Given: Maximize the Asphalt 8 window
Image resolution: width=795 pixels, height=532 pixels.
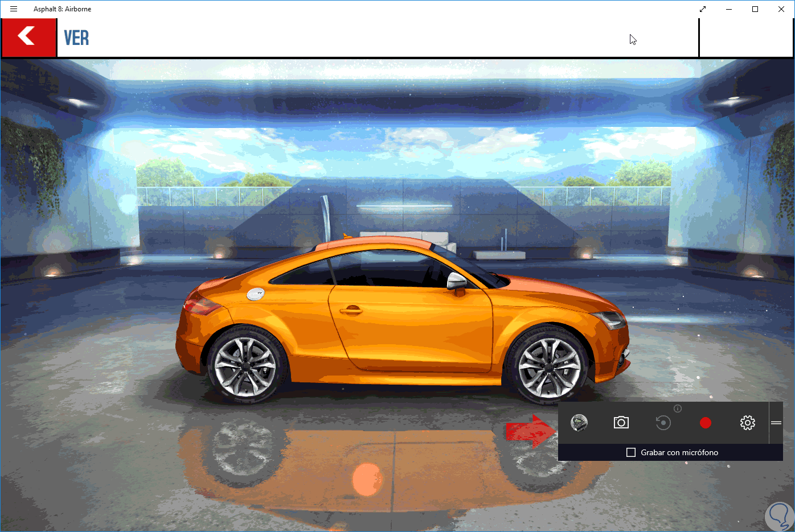Looking at the screenshot, I should tap(755, 9).
